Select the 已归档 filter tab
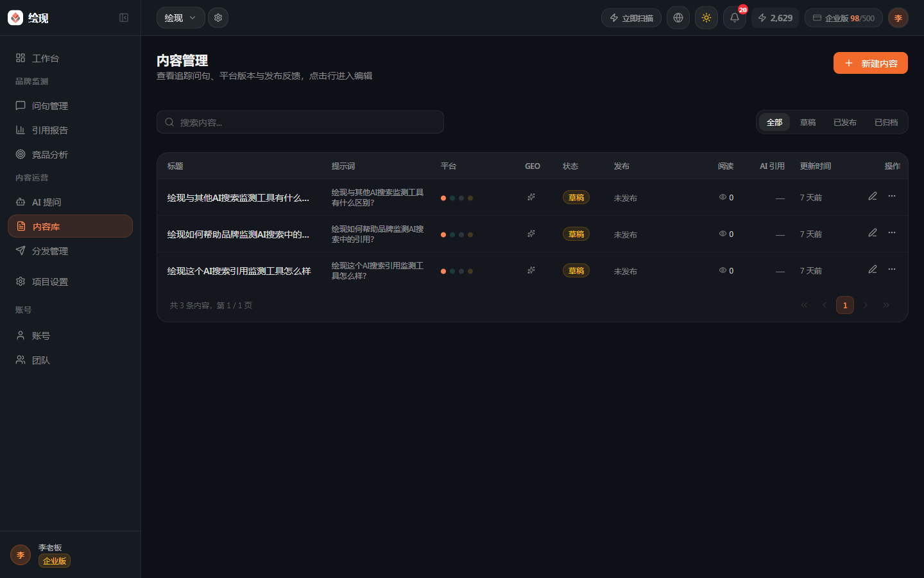924x578 pixels. coord(886,122)
